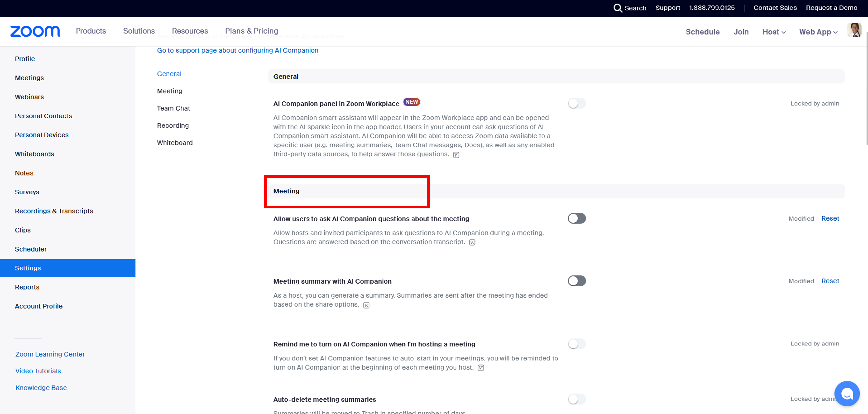Open Support link in top bar
The height and width of the screenshot is (414, 868).
668,8
